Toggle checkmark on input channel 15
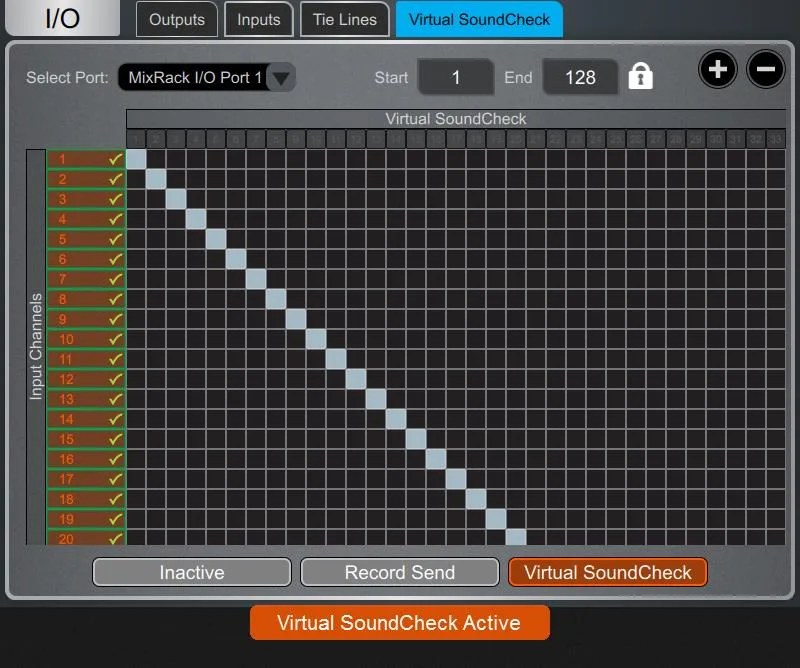 (x=116, y=439)
